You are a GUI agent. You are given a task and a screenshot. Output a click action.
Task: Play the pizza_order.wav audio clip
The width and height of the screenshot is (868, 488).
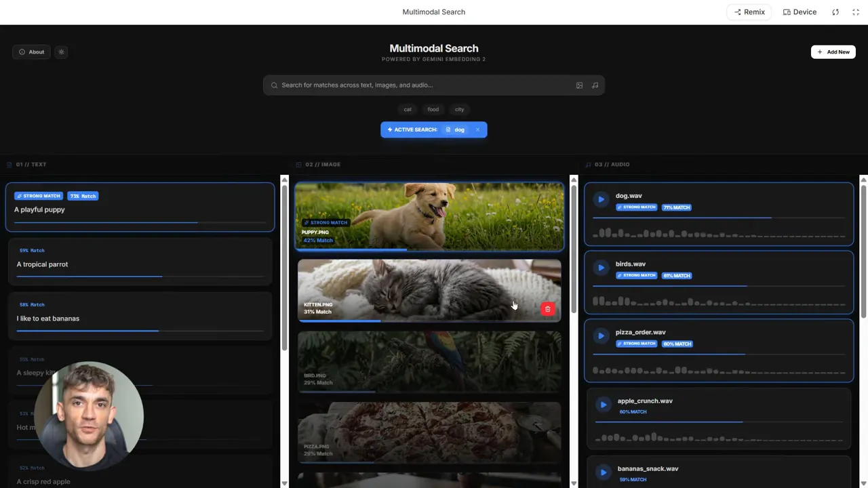coord(601,335)
